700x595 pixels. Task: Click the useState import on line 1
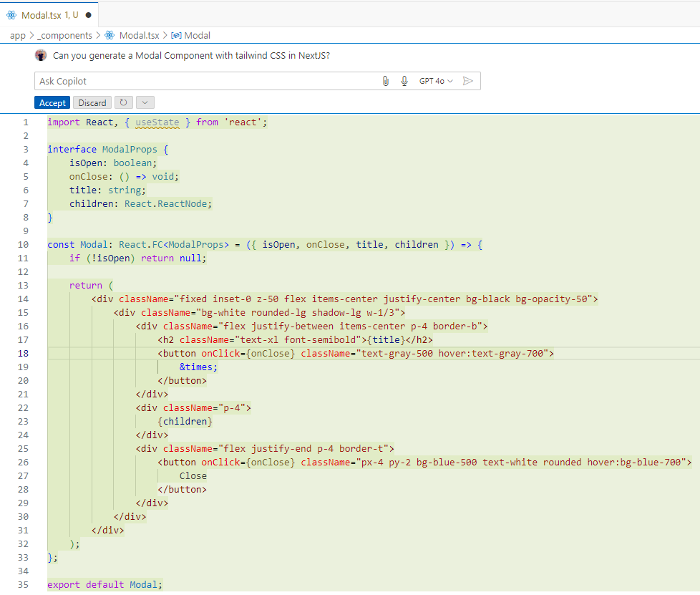click(x=157, y=122)
